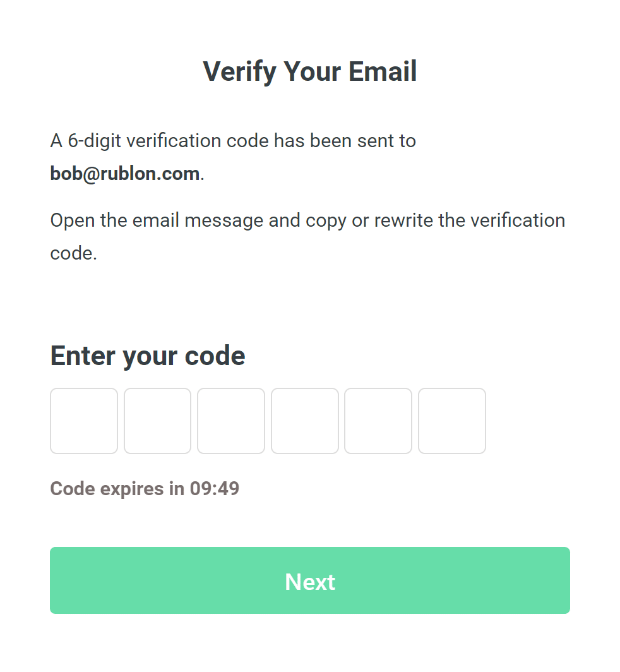Click the "Verify Your Email" heading
The image size is (620, 672).
pyautogui.click(x=309, y=71)
